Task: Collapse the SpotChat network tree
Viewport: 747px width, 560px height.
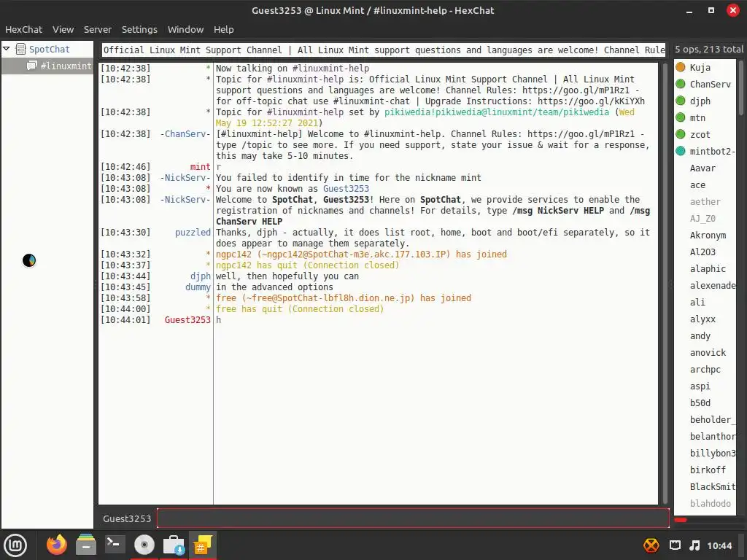Action: point(7,49)
